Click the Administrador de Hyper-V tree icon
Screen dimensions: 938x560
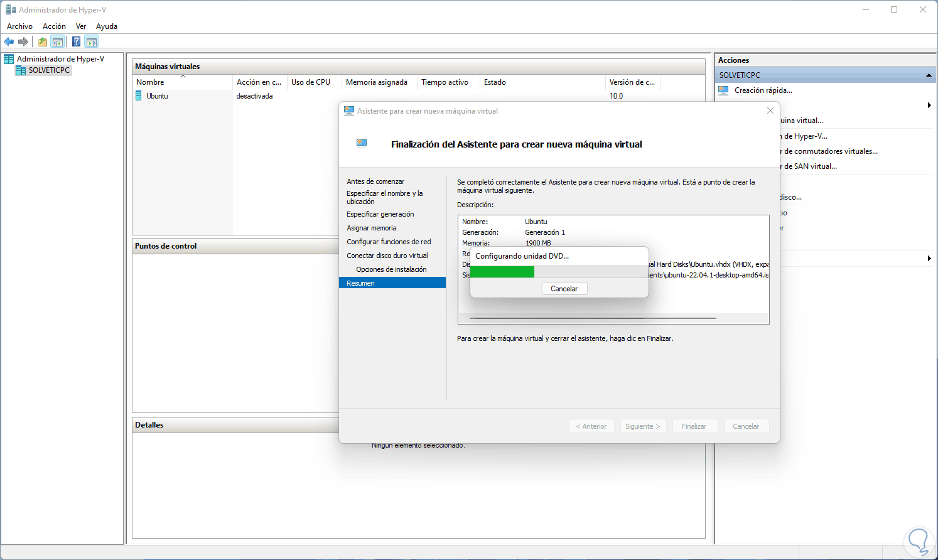9,59
